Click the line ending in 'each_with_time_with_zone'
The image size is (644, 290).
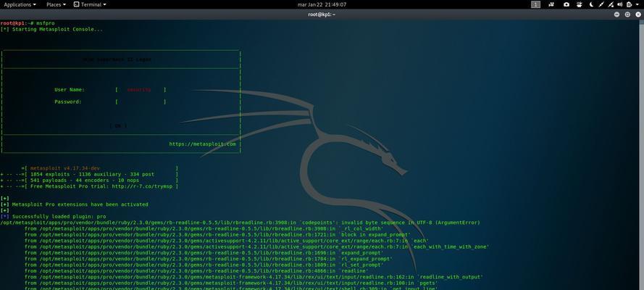click(x=256, y=247)
